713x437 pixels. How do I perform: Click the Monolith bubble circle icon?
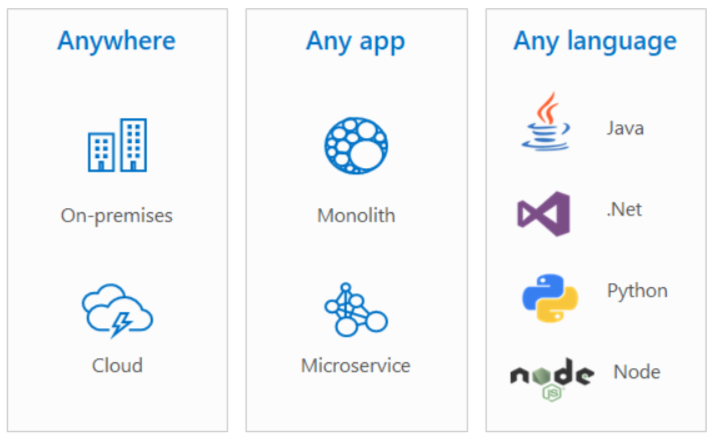(x=356, y=146)
